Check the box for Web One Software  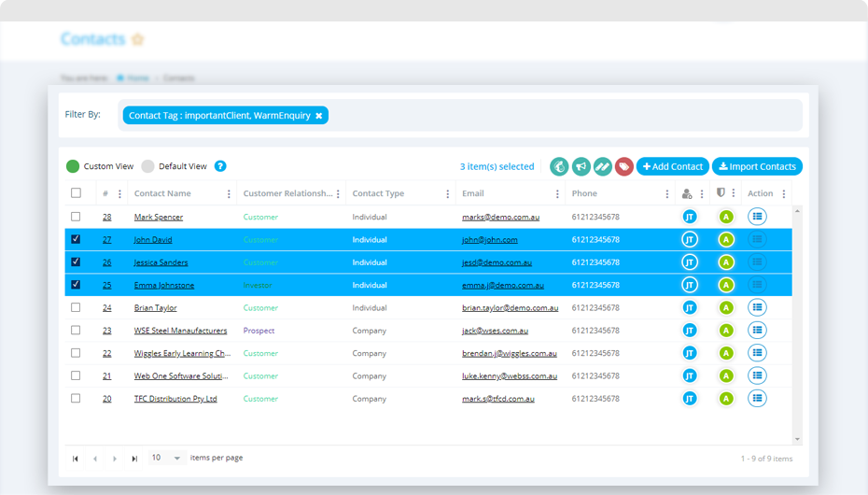(x=76, y=375)
